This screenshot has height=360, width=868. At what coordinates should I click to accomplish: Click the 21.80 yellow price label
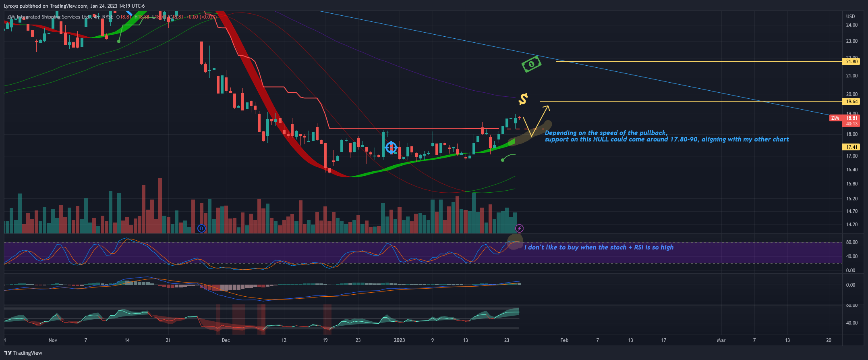pos(851,62)
